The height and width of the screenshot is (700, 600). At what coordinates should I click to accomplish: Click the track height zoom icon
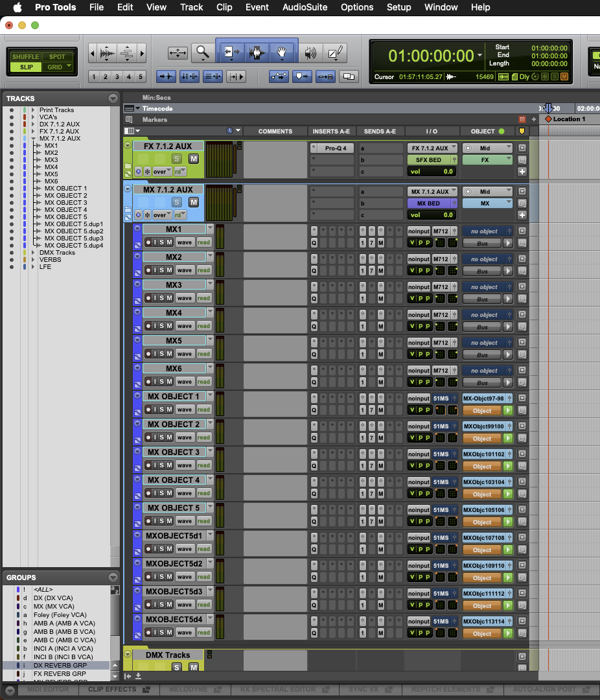point(127,54)
